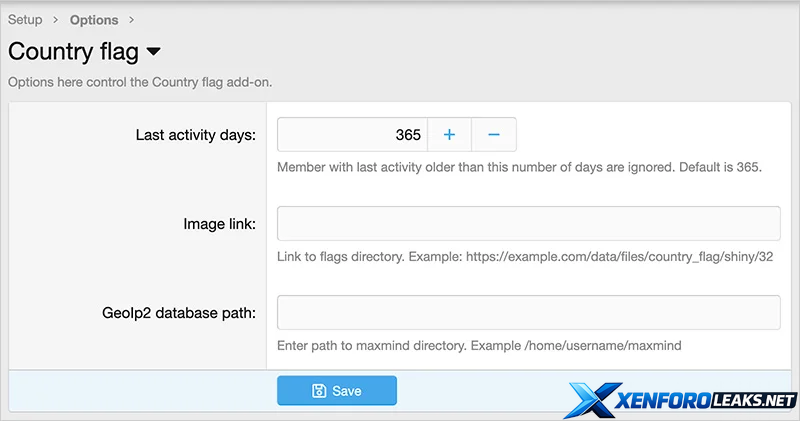Click into the Image link text field
800x421 pixels.
click(x=528, y=223)
